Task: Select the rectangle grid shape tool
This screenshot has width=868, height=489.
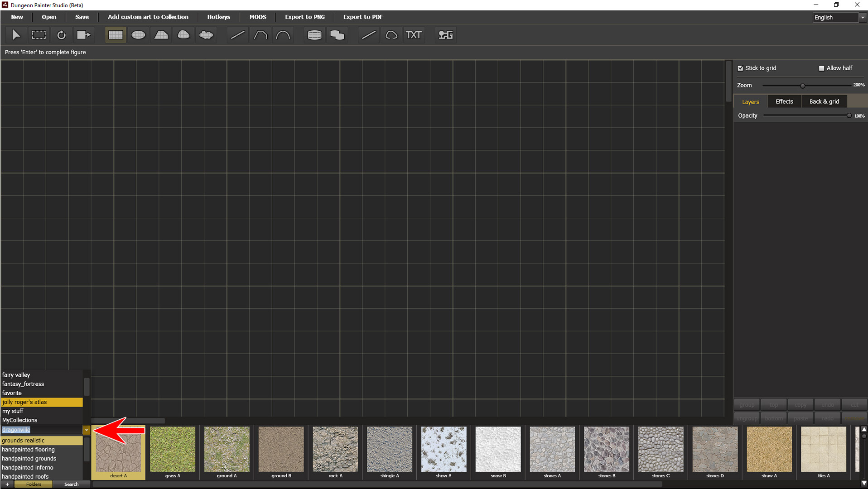Action: 116,35
